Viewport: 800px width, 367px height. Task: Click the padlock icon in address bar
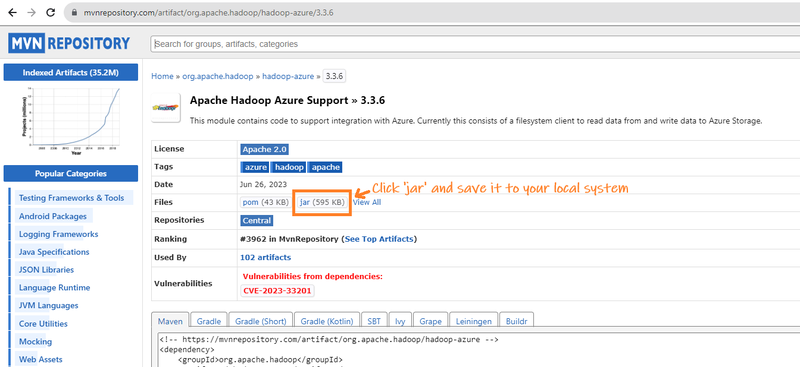[x=74, y=13]
